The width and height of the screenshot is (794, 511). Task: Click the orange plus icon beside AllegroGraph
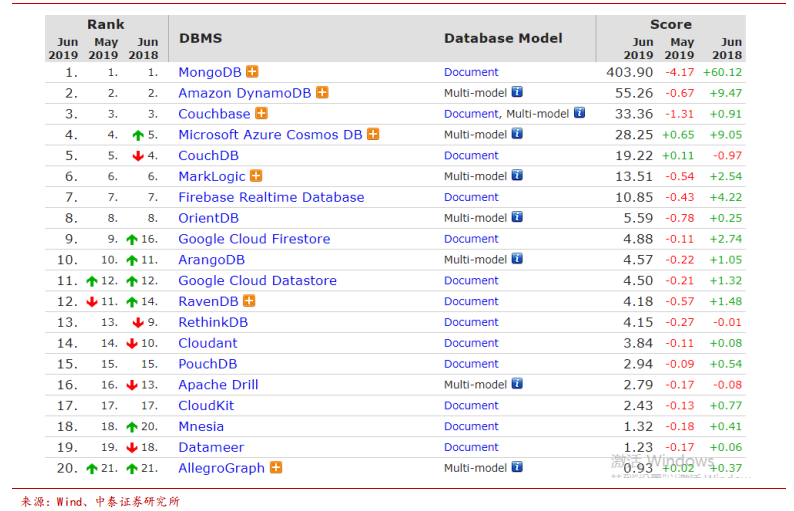(x=276, y=467)
